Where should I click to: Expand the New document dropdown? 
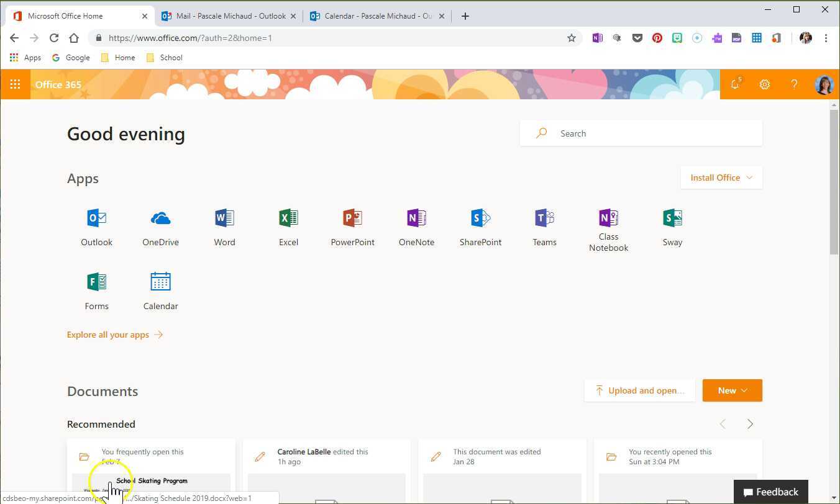pyautogui.click(x=733, y=390)
